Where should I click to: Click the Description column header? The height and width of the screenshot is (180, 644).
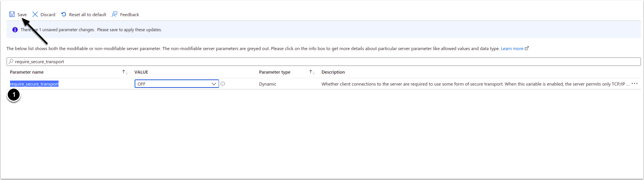[x=333, y=72]
